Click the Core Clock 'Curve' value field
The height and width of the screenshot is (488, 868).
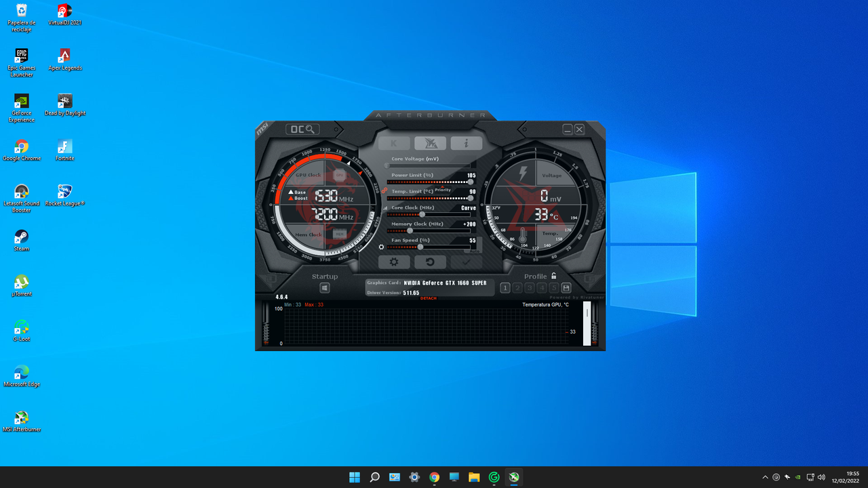[x=469, y=208]
